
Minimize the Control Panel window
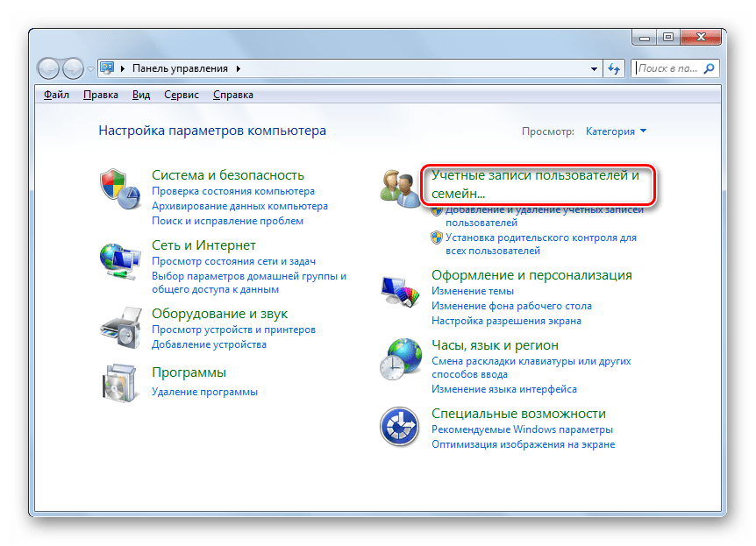[x=645, y=38]
